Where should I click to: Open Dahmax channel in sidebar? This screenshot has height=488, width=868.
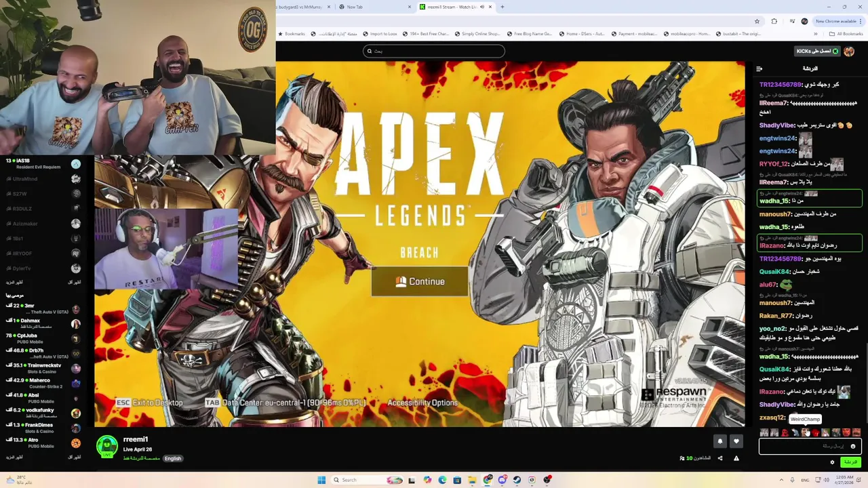43,324
